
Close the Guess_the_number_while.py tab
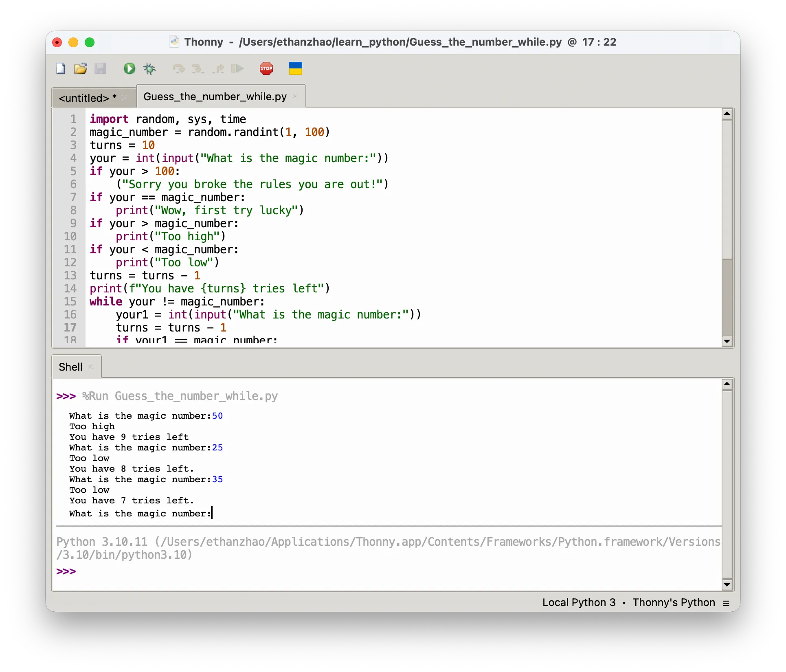295,97
